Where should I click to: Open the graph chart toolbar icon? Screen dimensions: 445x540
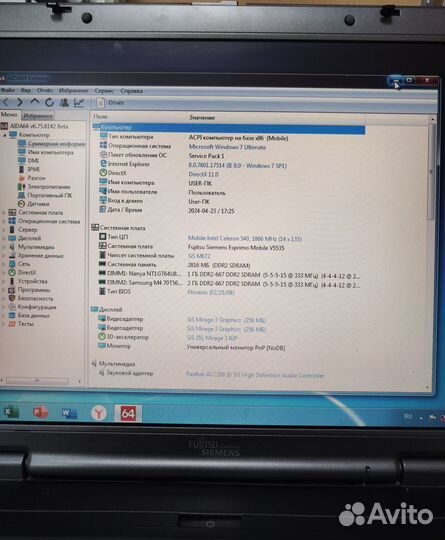pos(79,103)
